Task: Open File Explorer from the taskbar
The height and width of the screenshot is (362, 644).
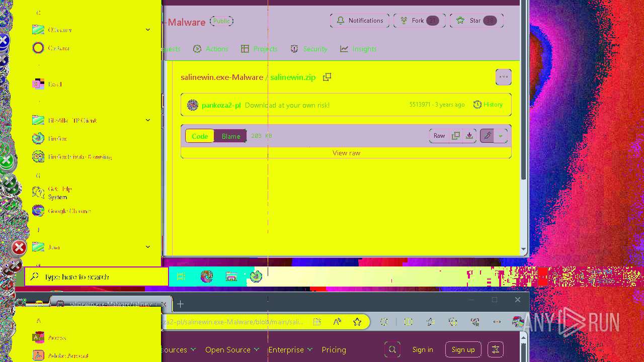Action: click(x=231, y=277)
